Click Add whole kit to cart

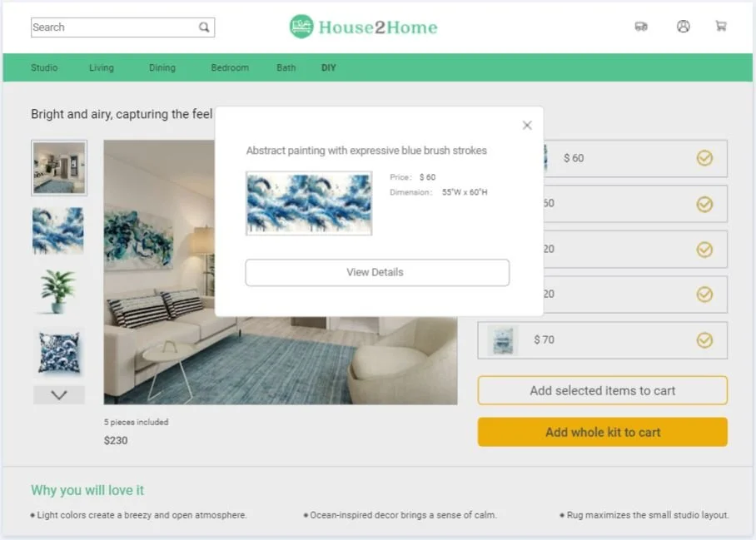coord(602,432)
